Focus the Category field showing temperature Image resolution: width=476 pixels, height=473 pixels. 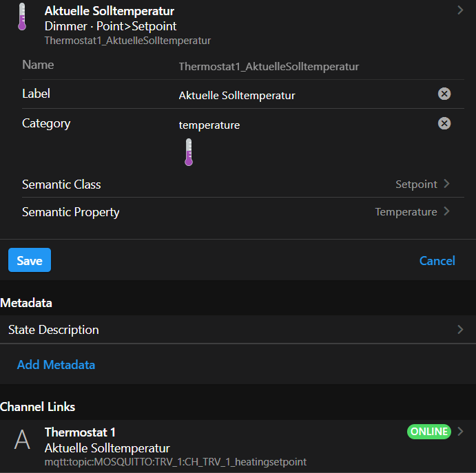[x=303, y=125]
